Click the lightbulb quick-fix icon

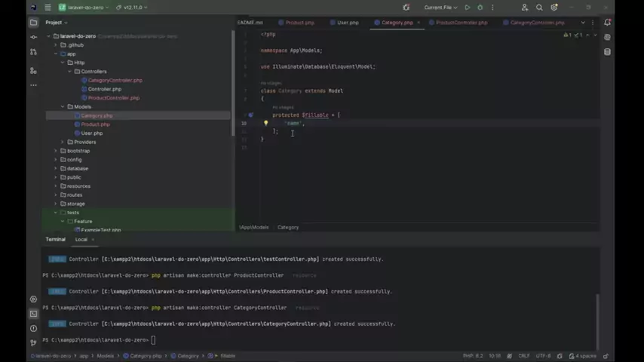click(x=265, y=123)
